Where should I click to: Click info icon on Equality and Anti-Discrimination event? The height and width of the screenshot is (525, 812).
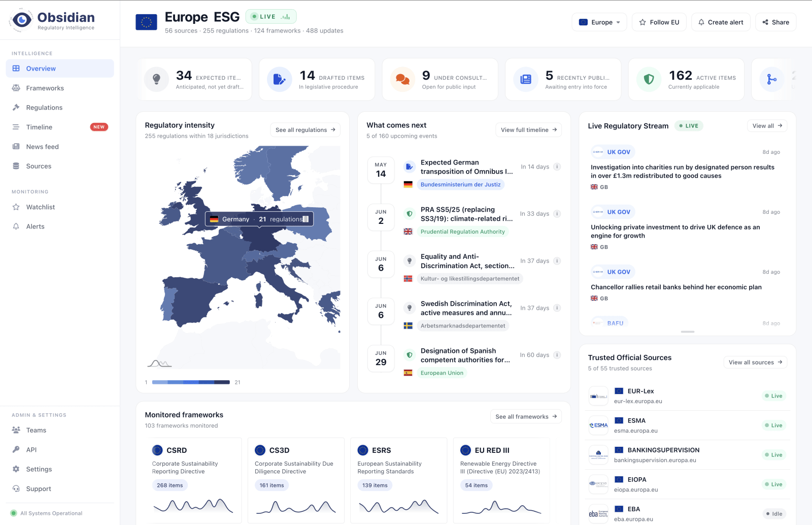(557, 261)
